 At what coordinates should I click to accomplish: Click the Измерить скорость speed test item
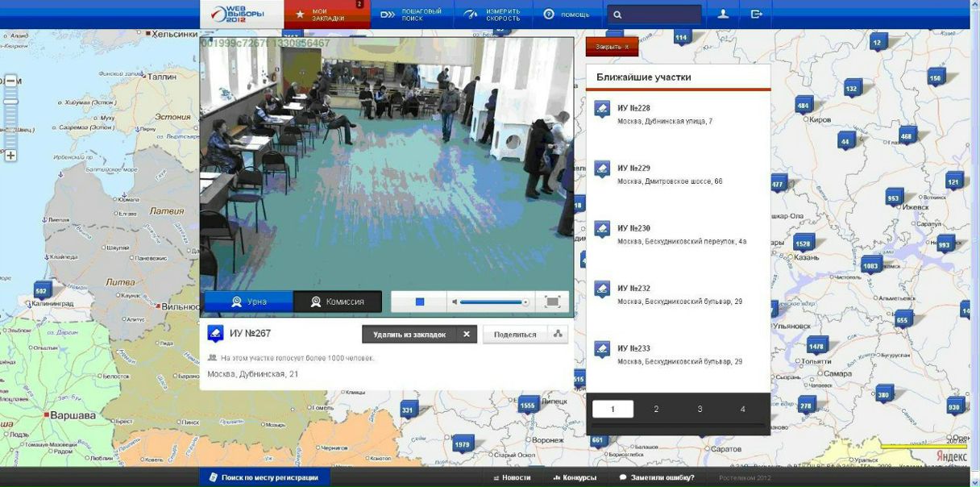(492, 15)
